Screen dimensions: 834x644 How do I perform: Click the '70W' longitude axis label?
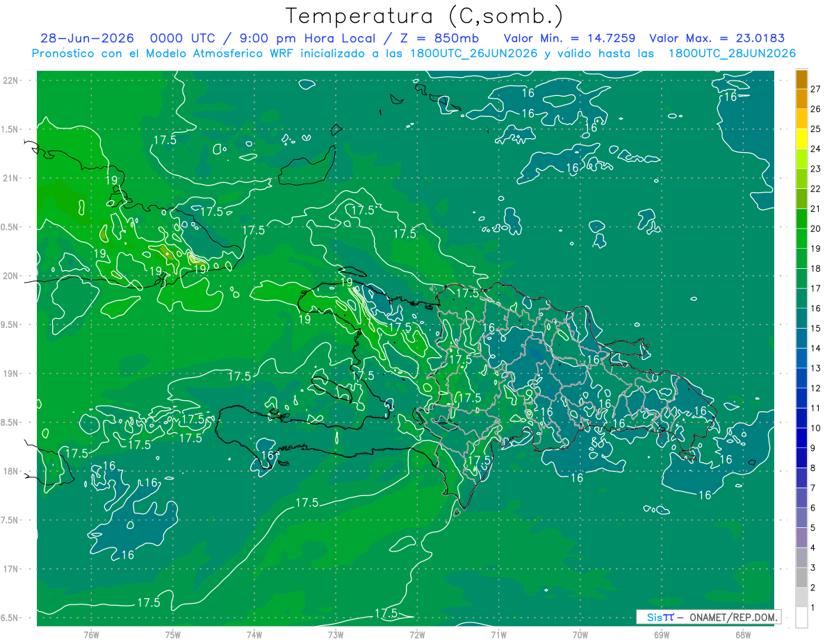[580, 634]
